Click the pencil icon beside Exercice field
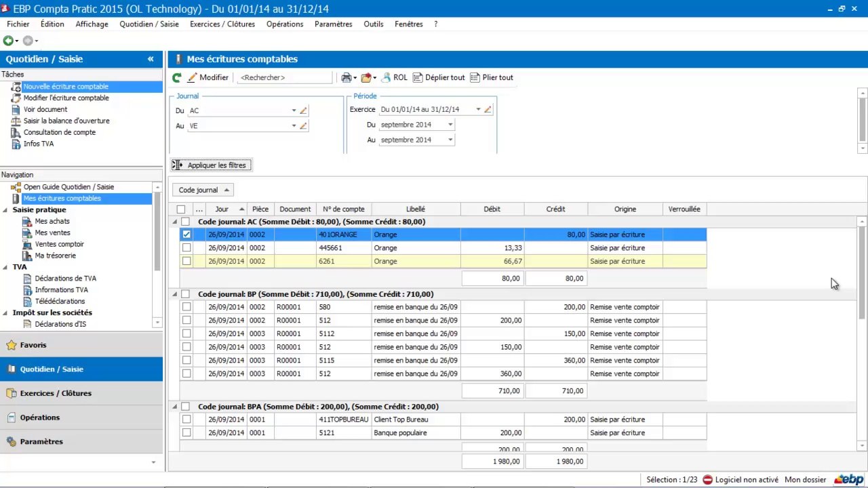868x488 pixels. point(488,109)
